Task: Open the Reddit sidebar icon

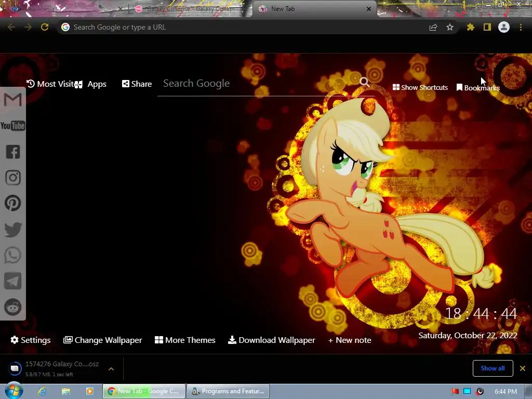Action: [x=13, y=307]
